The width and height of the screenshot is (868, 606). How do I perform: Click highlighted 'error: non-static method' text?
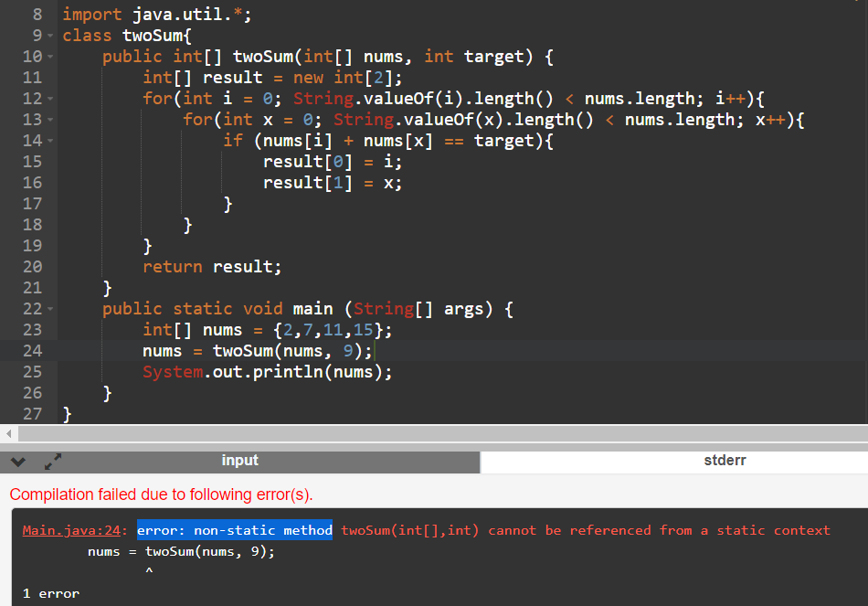[235, 531]
